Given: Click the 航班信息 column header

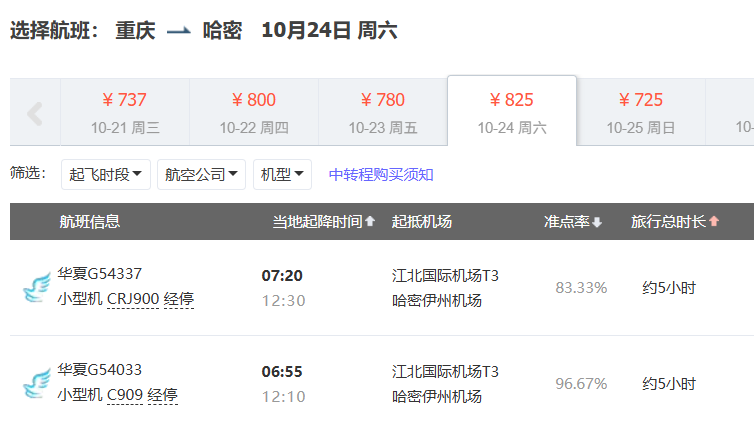Looking at the screenshot, I should (x=89, y=222).
